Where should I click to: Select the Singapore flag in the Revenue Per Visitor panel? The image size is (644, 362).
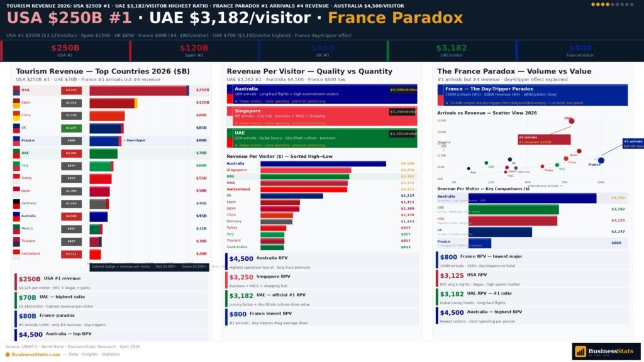pos(229,116)
